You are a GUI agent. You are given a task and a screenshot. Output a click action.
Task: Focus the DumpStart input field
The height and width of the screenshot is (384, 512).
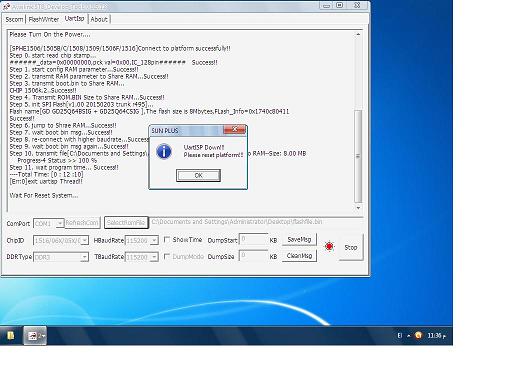[253, 240]
